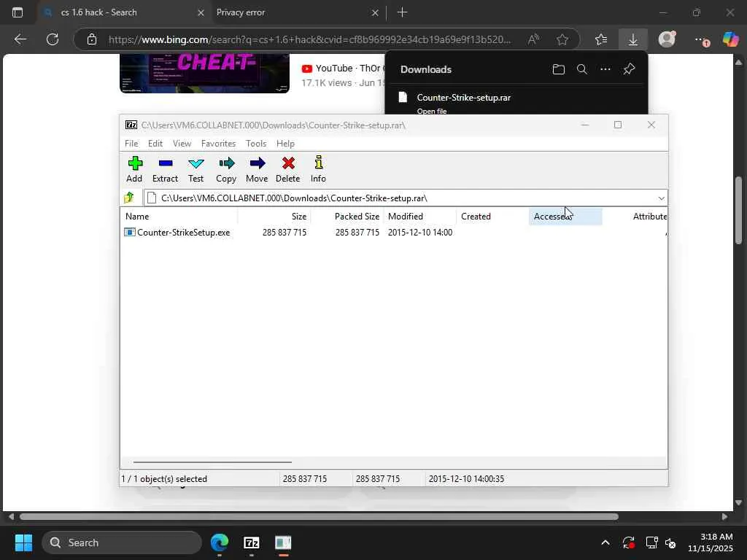
Task: Click the taskbar Search box
Action: click(122, 542)
